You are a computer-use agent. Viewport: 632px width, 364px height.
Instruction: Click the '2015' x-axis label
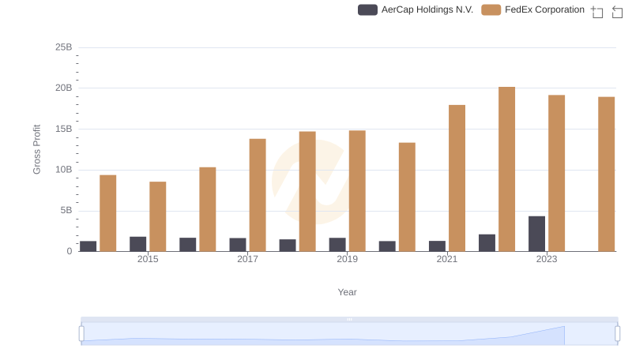coord(148,259)
